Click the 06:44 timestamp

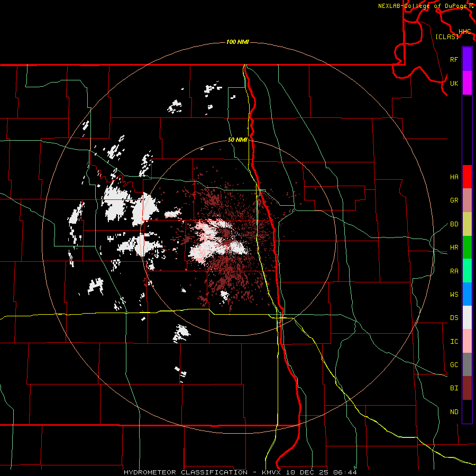click(345, 472)
